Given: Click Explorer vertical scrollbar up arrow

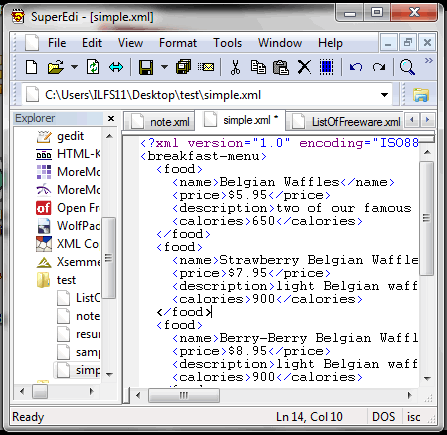Looking at the screenshot, I should click(109, 136).
